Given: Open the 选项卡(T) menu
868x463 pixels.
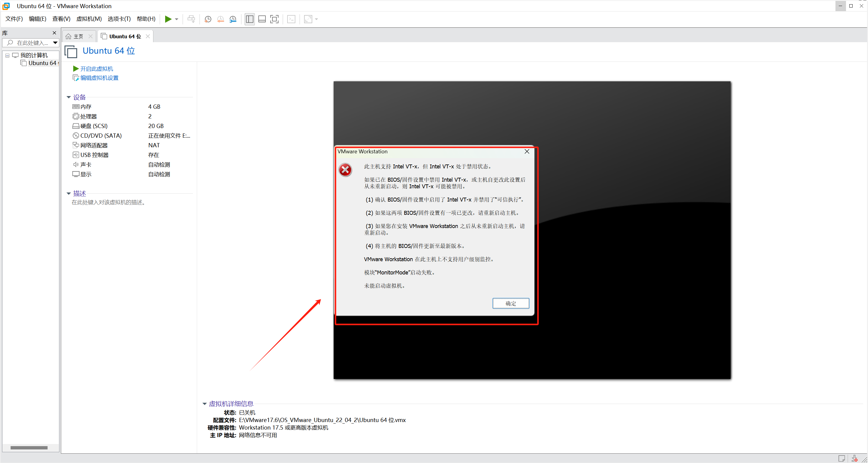Looking at the screenshot, I should pos(119,19).
